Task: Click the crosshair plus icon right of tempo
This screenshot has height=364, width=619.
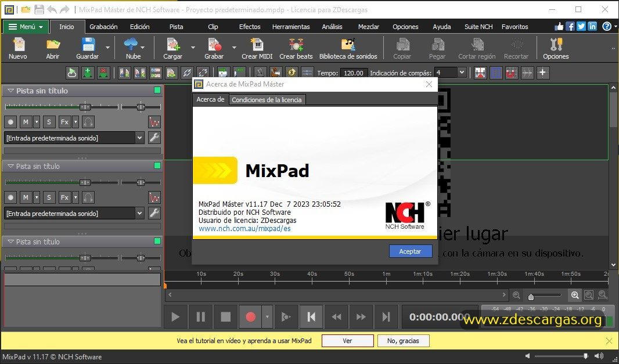Action: [x=543, y=73]
